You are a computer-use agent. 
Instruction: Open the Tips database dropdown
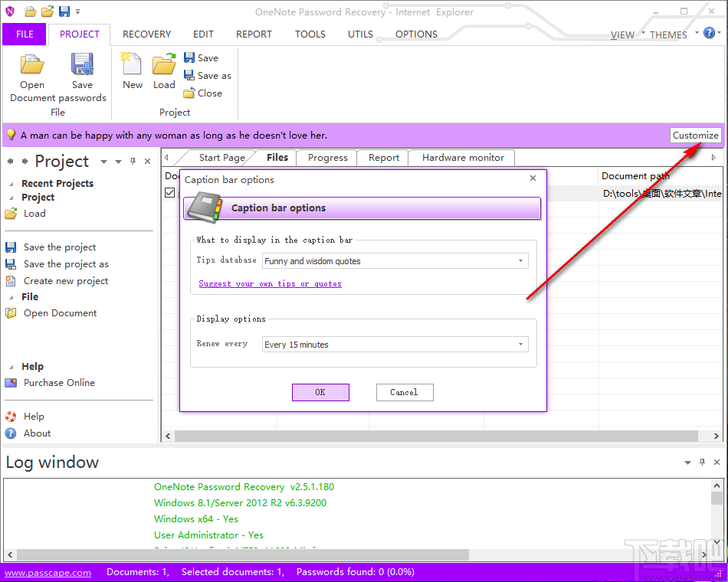pos(522,260)
